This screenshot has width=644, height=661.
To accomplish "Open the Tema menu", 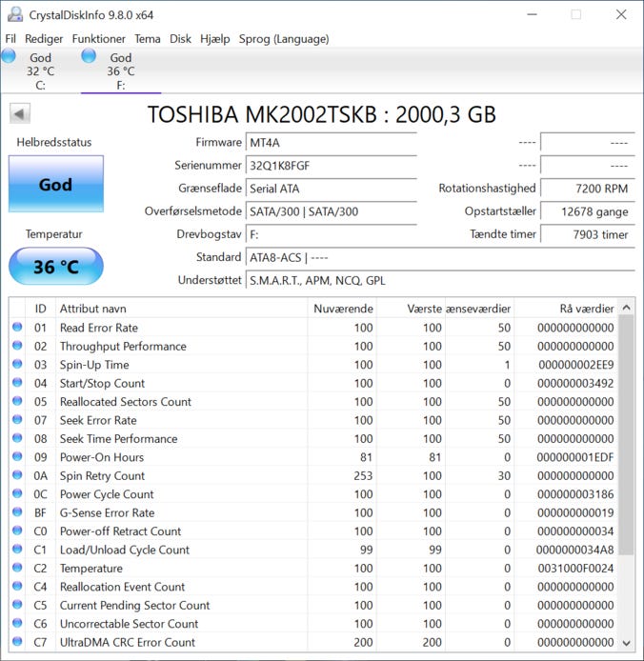I will click(148, 39).
